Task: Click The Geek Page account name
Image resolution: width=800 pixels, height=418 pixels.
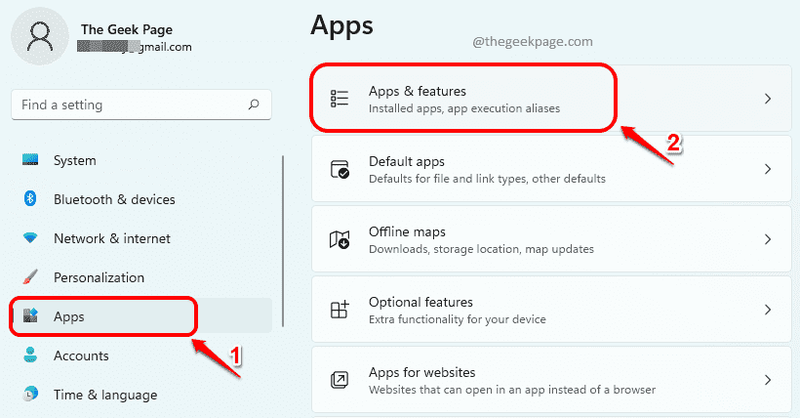Action: coord(127,30)
